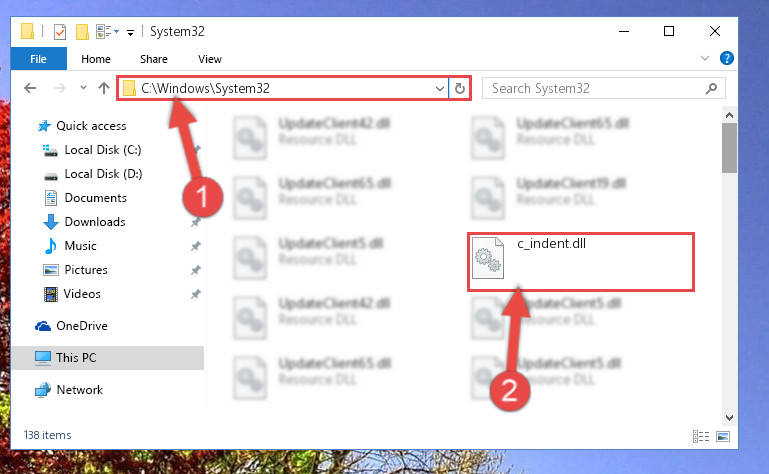Image resolution: width=769 pixels, height=474 pixels.
Task: Click the Back navigation arrow
Action: [30, 88]
